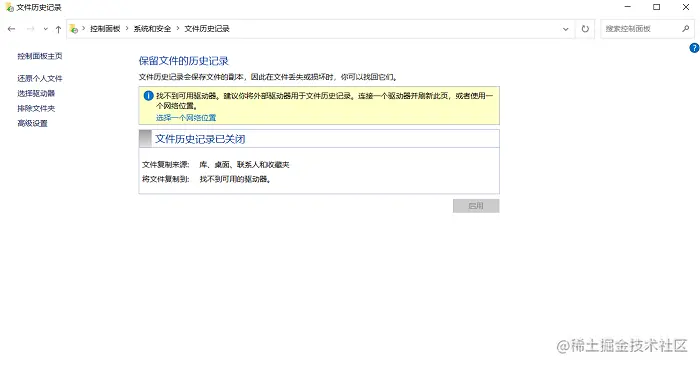700x366 pixels.
Task: Open 还原个人文件 link
Action: tap(40, 78)
